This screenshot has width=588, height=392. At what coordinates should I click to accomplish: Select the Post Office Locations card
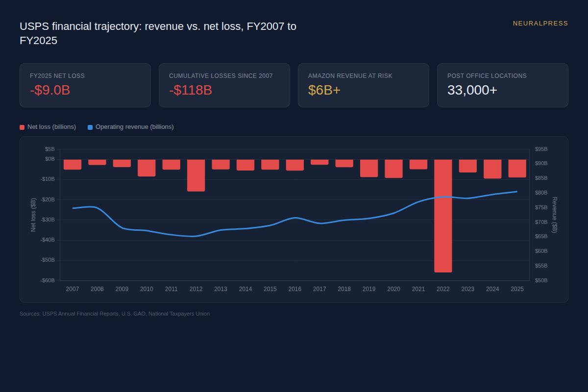tap(503, 85)
